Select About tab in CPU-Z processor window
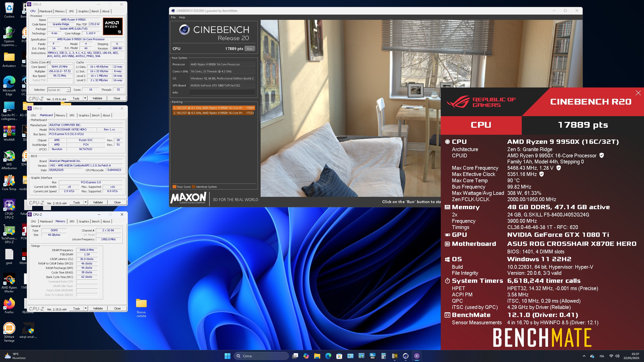644x362 pixels. pos(106,11)
